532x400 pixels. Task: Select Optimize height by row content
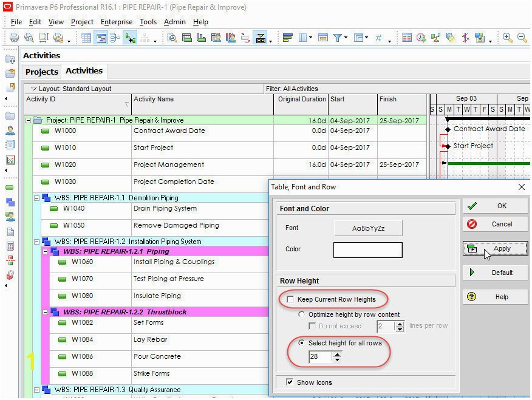(x=301, y=314)
